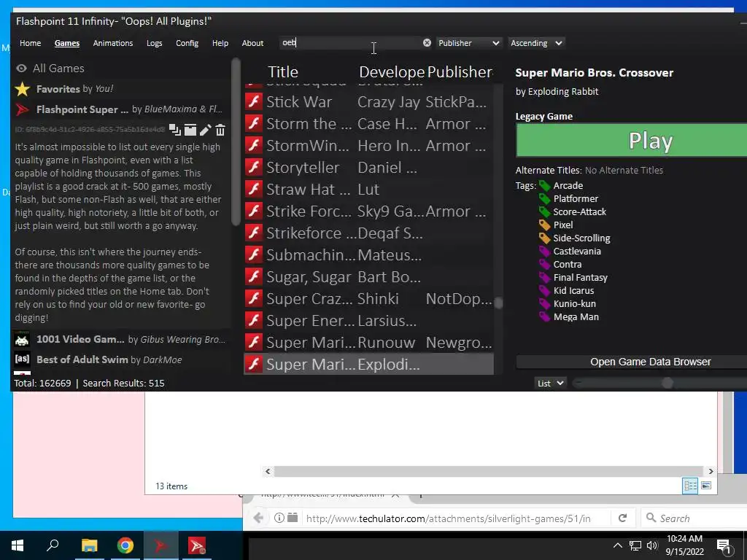The image size is (747, 560).
Task: Open Google Chrome from the taskbar
Action: [x=125, y=545]
